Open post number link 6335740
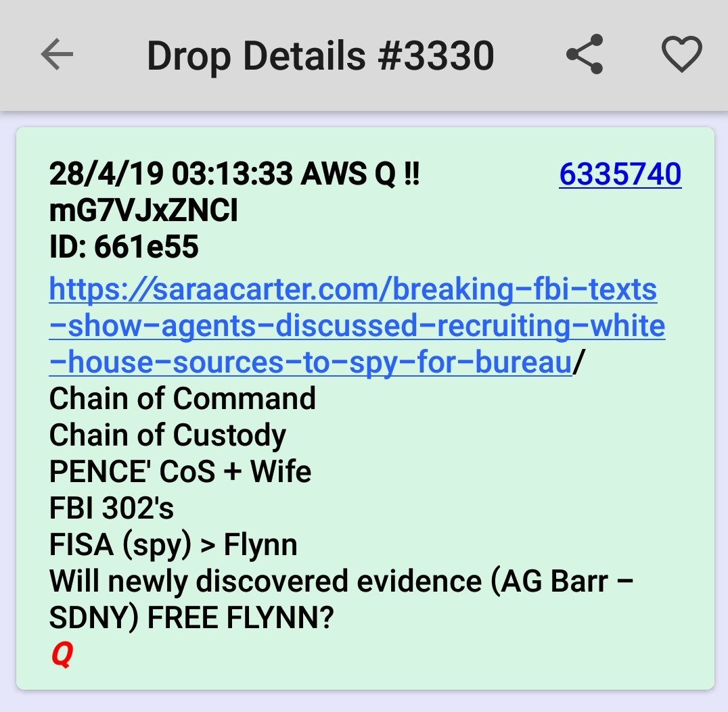This screenshot has width=728, height=712. click(620, 174)
